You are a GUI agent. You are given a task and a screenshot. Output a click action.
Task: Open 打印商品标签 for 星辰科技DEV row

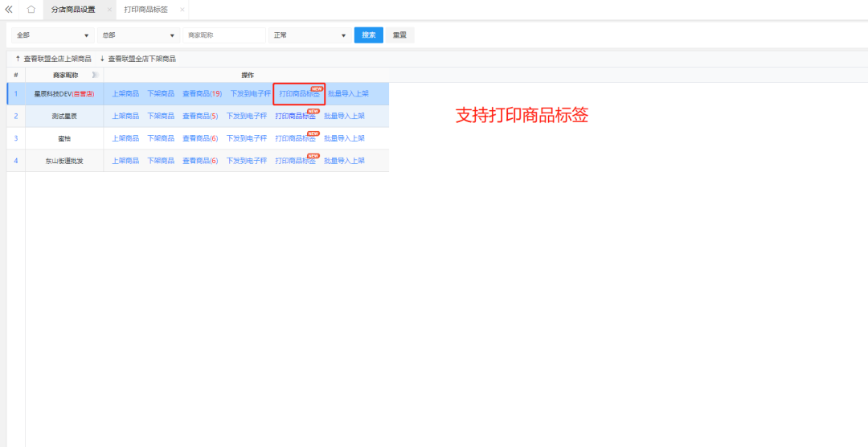298,94
